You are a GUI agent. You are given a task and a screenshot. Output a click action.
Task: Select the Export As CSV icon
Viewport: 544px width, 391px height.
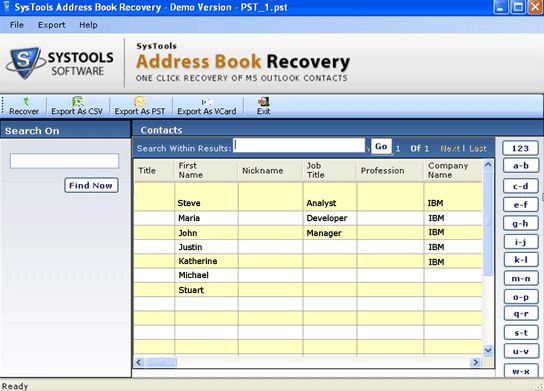(78, 102)
